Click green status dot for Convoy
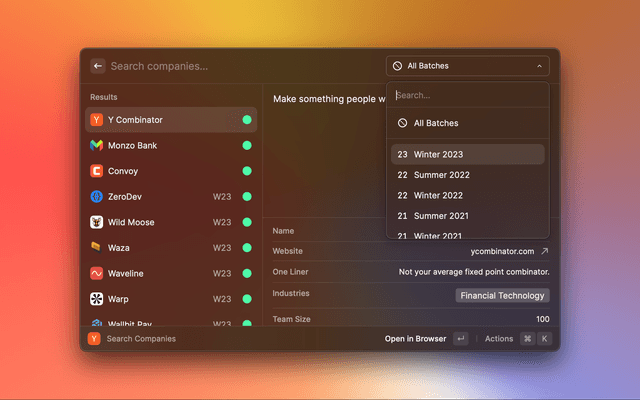This screenshot has height=400, width=640. point(246,171)
